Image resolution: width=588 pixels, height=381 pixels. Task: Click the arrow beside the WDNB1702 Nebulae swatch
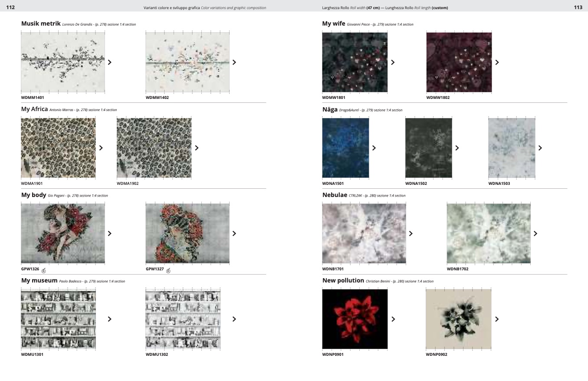(535, 233)
